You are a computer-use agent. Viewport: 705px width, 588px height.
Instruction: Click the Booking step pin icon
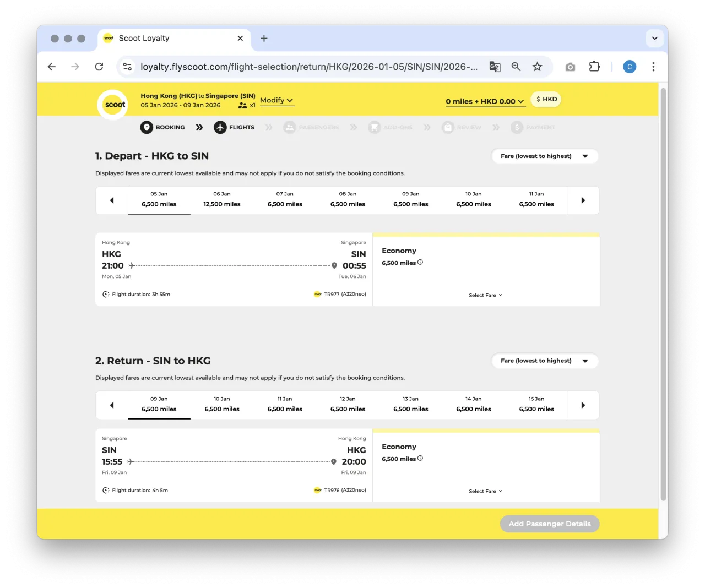pyautogui.click(x=147, y=127)
